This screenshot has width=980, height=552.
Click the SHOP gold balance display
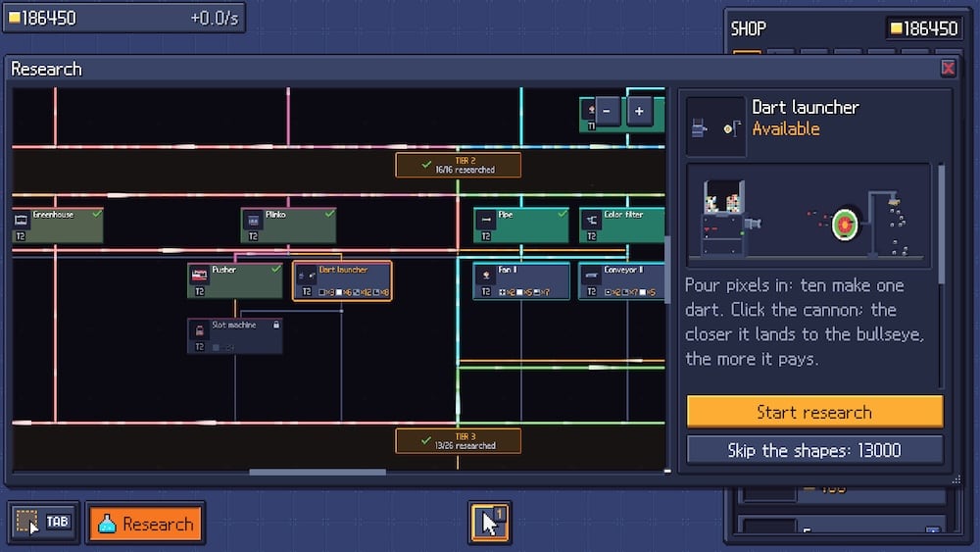click(924, 28)
